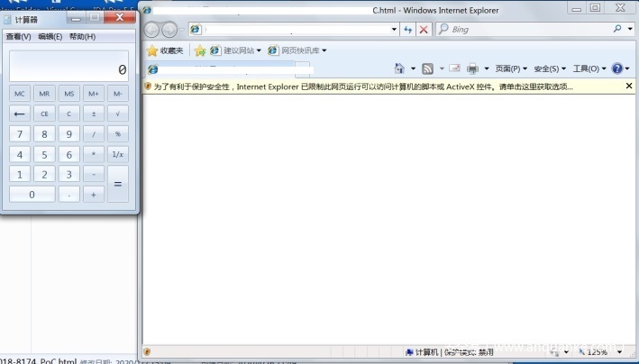Open the Calculator 编辑(E) Edit menu
The image size is (639, 364).
click(x=50, y=37)
